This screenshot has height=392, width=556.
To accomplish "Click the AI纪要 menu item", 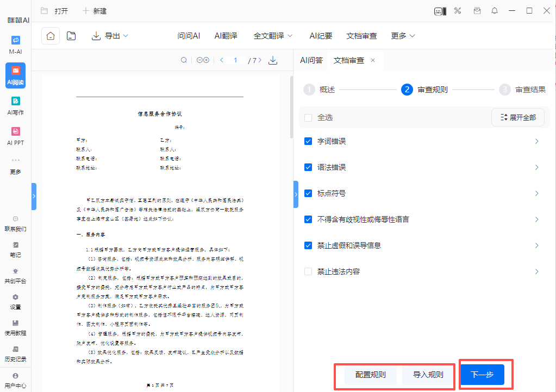I will click(x=321, y=36).
